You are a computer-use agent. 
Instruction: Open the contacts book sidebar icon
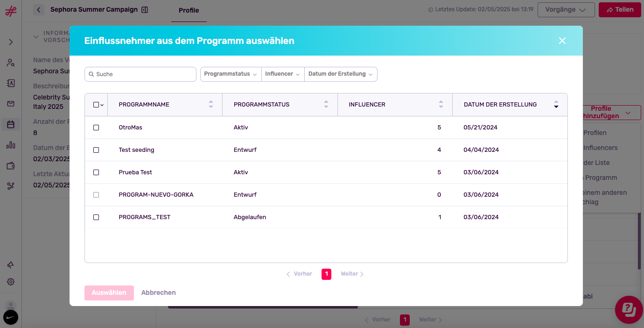tap(11, 83)
